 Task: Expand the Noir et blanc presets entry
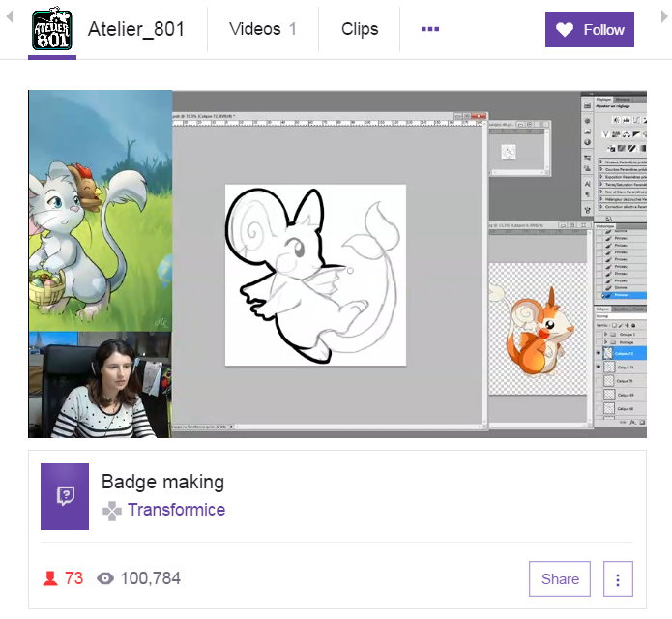pos(601,192)
